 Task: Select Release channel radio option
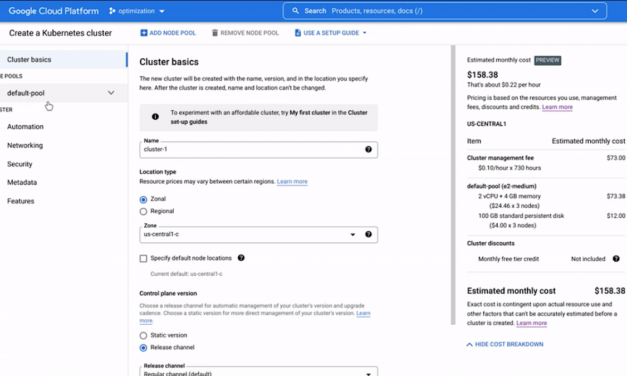coord(143,348)
